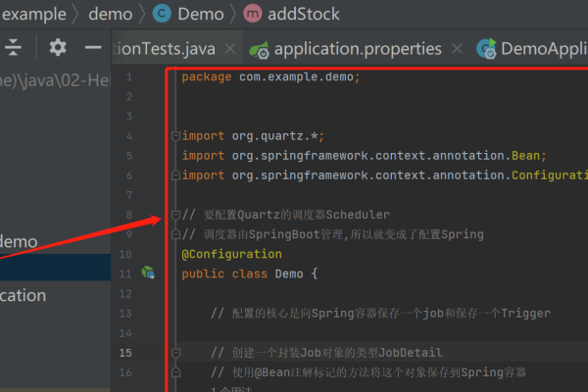Click the Spring bean gutter icon on line 11
The height and width of the screenshot is (392, 588).
pyautogui.click(x=149, y=273)
